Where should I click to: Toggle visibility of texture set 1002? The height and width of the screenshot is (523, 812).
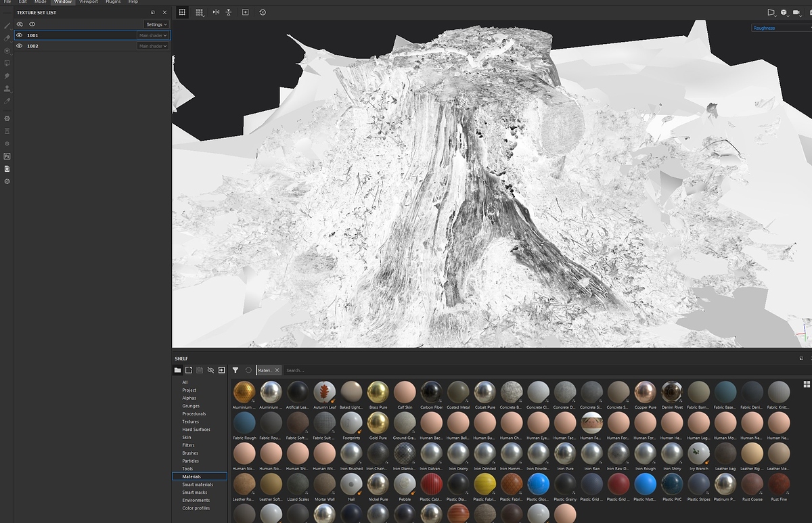coord(19,46)
